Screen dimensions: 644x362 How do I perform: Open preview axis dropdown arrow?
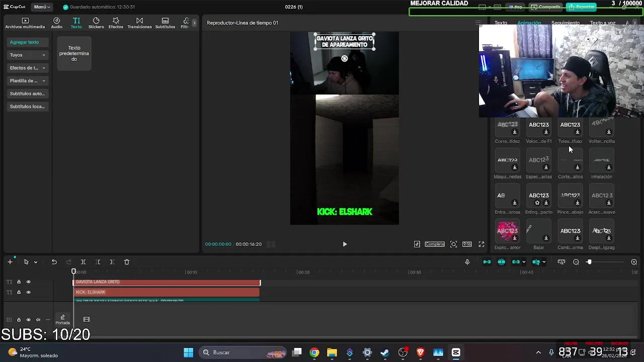point(544,262)
